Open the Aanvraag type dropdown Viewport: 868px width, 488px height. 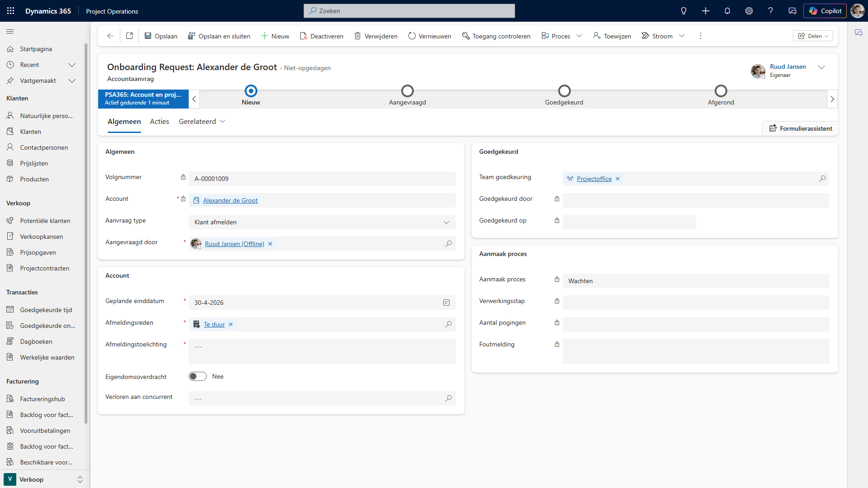(322, 222)
